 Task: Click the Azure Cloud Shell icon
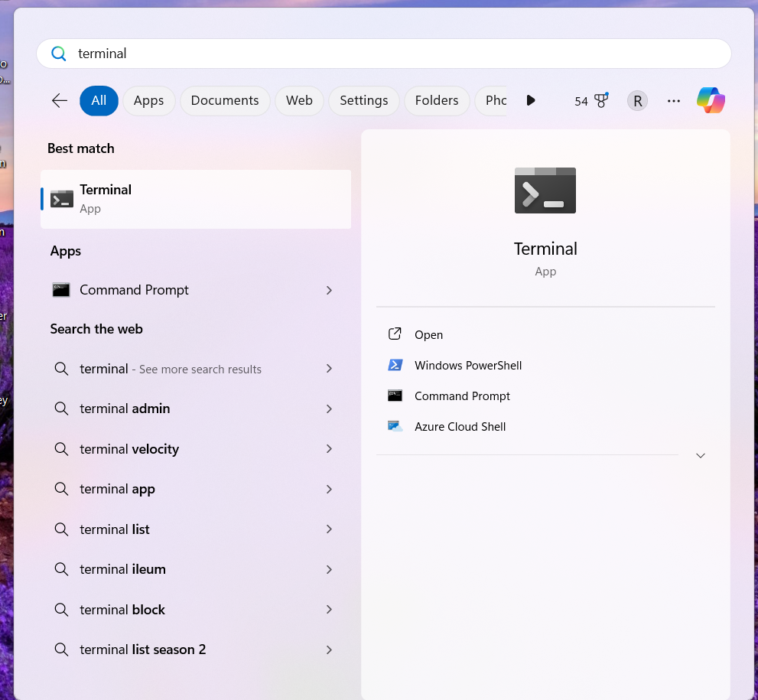395,427
